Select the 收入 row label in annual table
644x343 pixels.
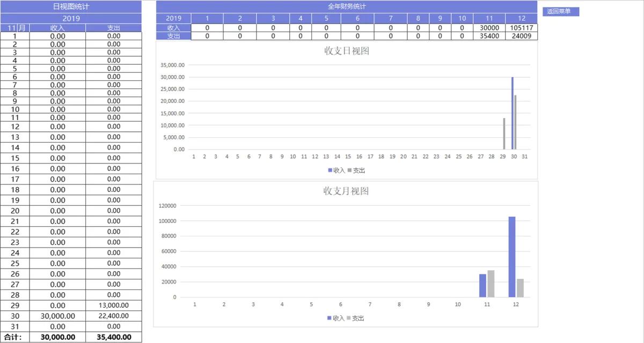(x=174, y=28)
